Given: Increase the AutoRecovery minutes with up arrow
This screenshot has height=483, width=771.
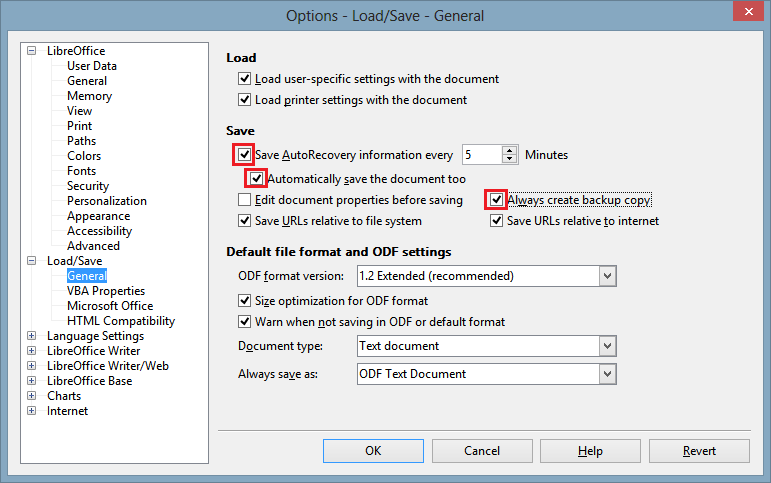Looking at the screenshot, I should [510, 150].
